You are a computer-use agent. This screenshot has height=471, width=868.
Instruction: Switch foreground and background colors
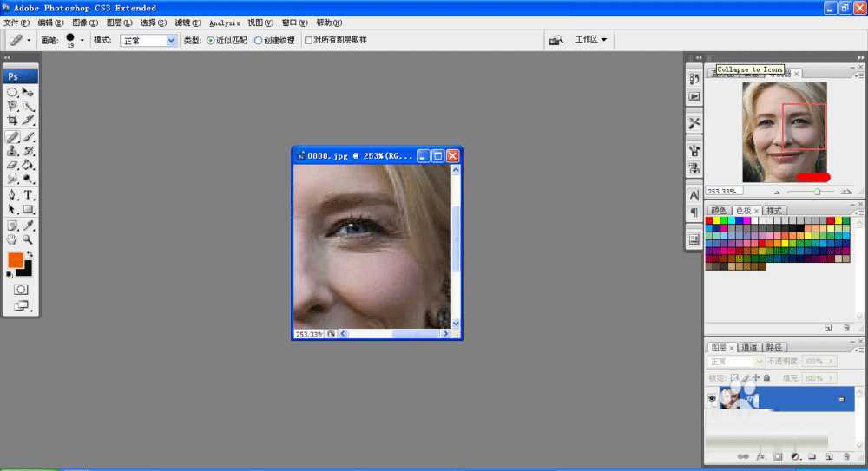point(30,254)
